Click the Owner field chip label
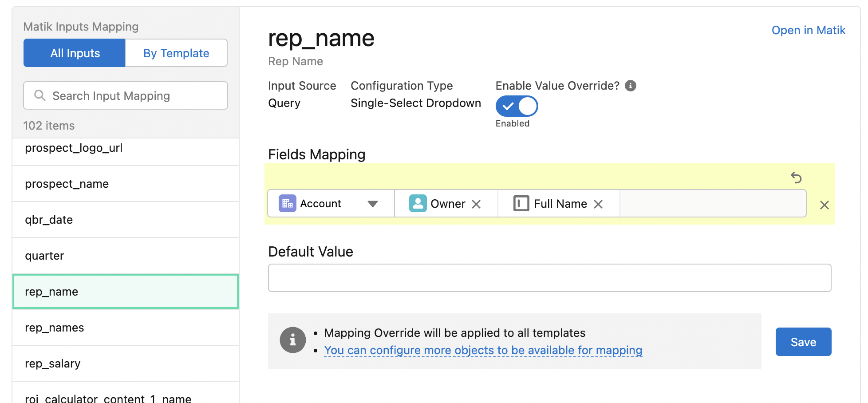The image size is (868, 403). point(448,204)
